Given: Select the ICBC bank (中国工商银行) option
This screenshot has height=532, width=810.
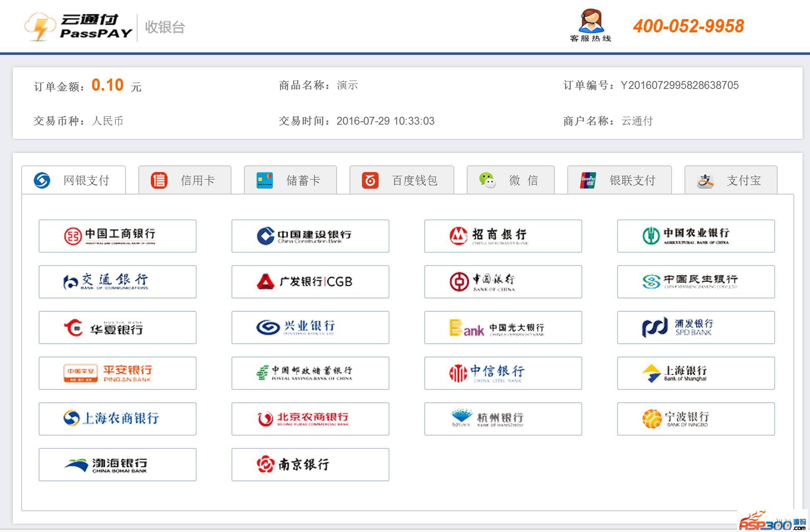Looking at the screenshot, I should pos(117,236).
